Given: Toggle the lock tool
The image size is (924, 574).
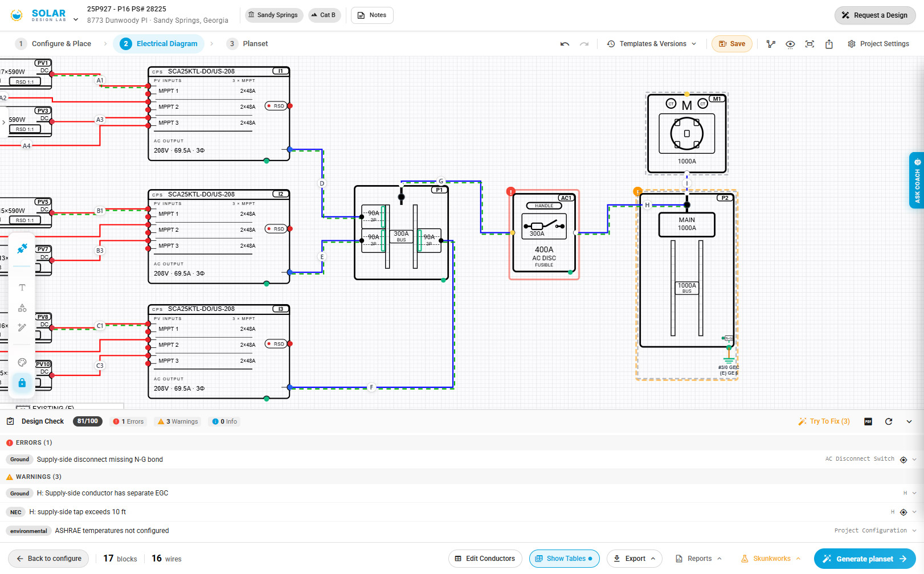Looking at the screenshot, I should pos(22,383).
